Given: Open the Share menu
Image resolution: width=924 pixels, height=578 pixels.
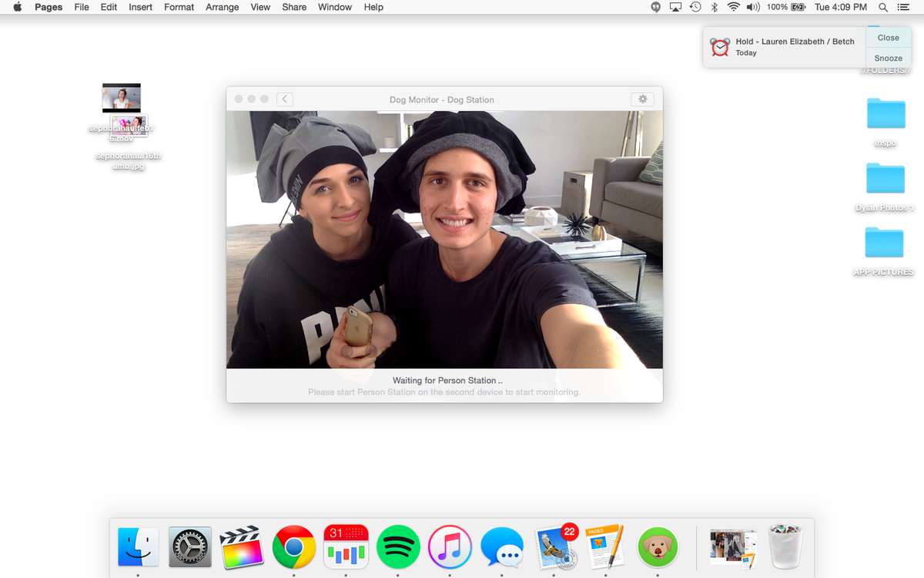Looking at the screenshot, I should tap(294, 7).
